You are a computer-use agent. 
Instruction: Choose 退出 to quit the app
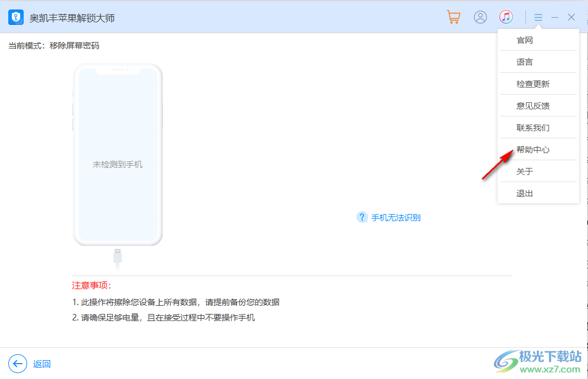pyautogui.click(x=538, y=193)
